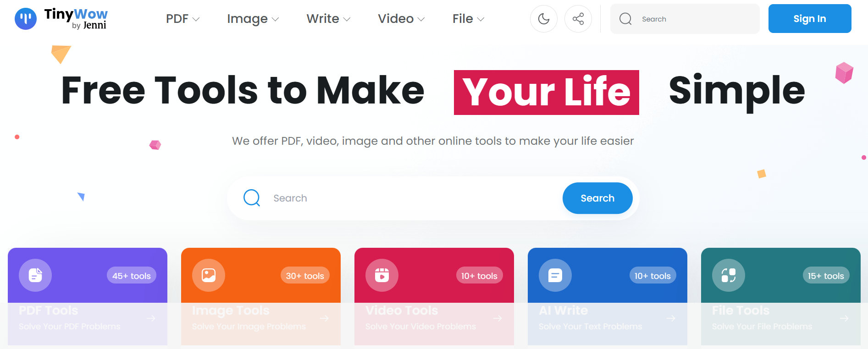Image resolution: width=868 pixels, height=349 pixels.
Task: Toggle dark mode with moon icon
Action: [x=543, y=19]
